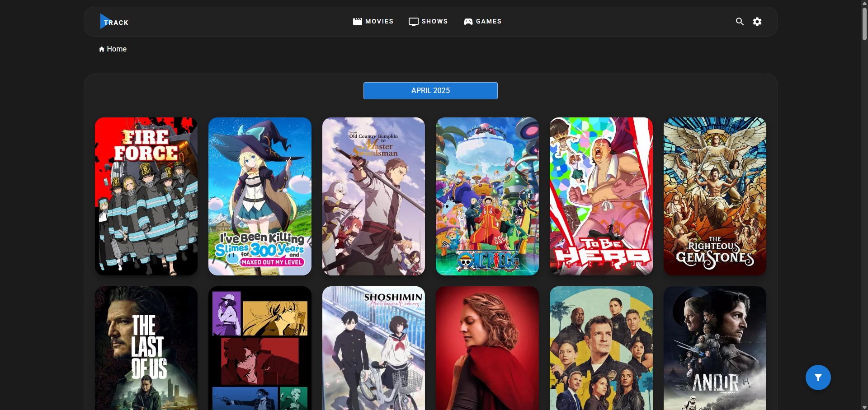Open the Games menu
The width and height of the screenshot is (868, 410).
[483, 22]
